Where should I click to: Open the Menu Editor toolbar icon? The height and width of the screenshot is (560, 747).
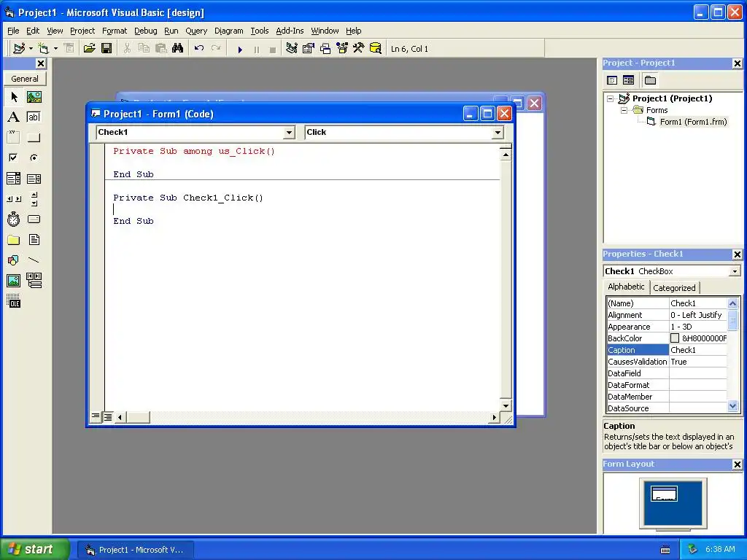coord(69,49)
